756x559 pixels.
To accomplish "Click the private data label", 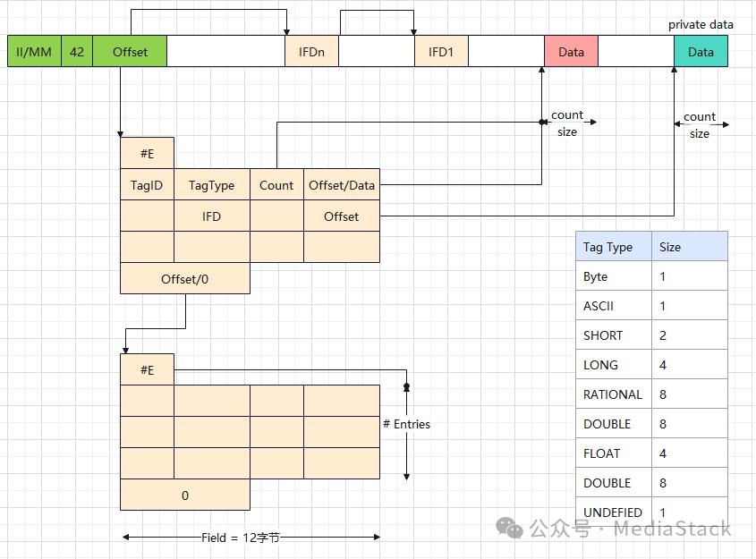I will [701, 24].
